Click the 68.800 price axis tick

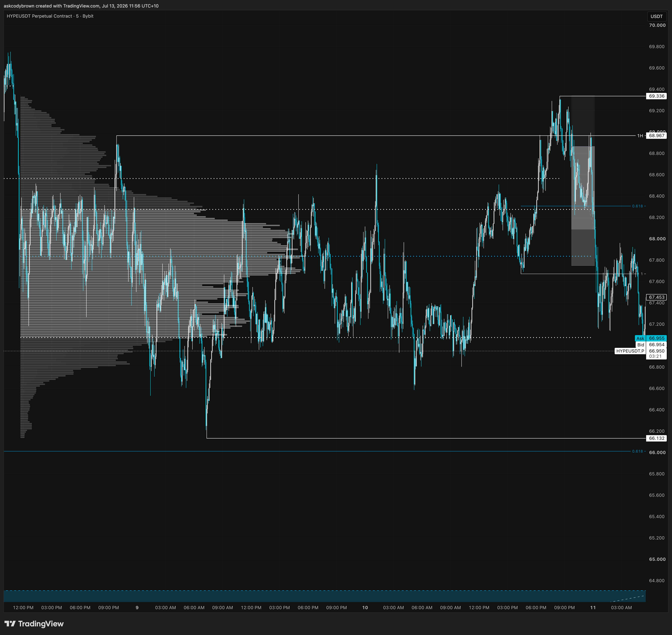[657, 153]
